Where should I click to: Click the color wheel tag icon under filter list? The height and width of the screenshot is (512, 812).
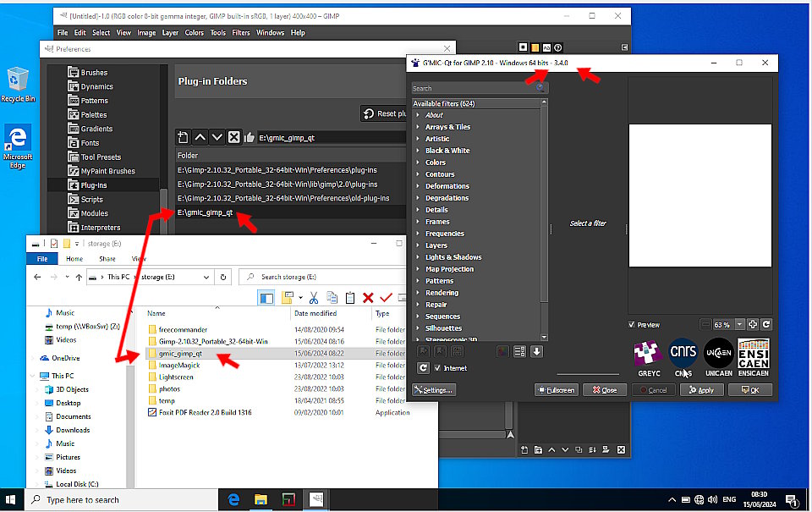[502, 351]
